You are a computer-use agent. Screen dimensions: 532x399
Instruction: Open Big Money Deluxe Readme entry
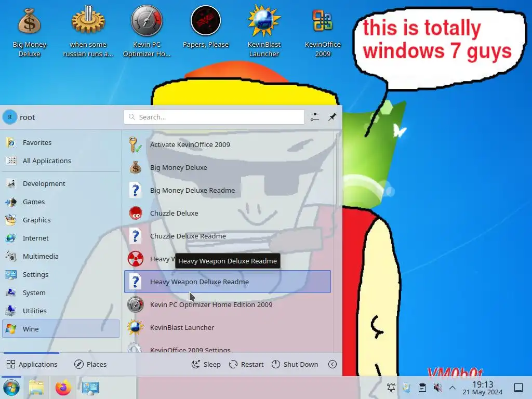pos(228,190)
